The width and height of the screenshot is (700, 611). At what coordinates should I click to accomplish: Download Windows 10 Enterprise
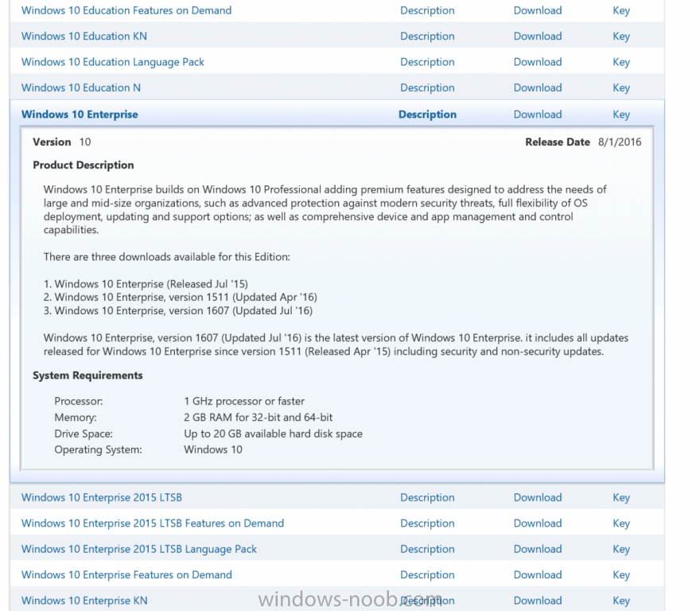point(538,115)
